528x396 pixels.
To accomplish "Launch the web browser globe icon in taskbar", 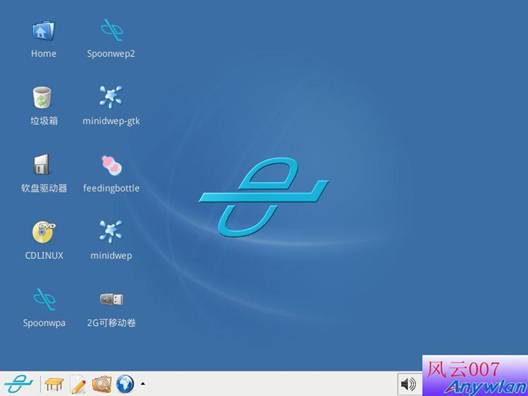I will pos(125,384).
